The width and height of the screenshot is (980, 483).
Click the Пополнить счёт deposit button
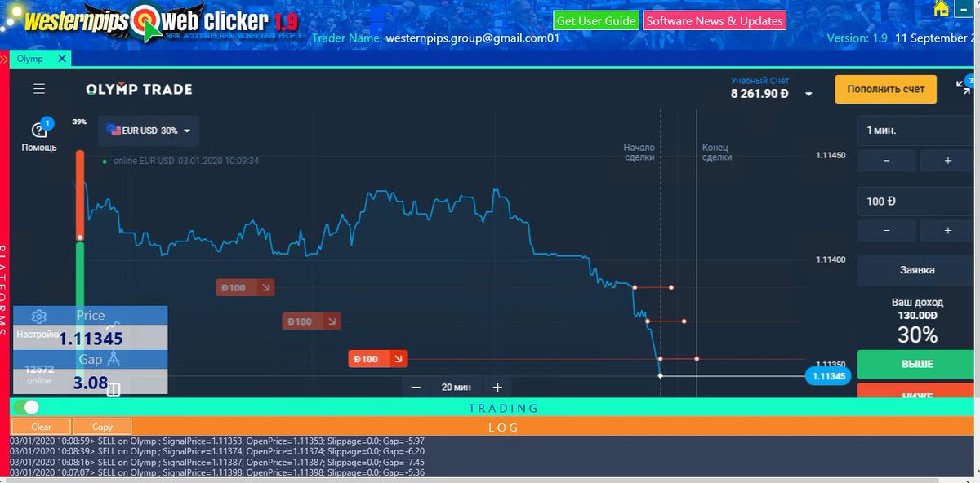click(885, 89)
